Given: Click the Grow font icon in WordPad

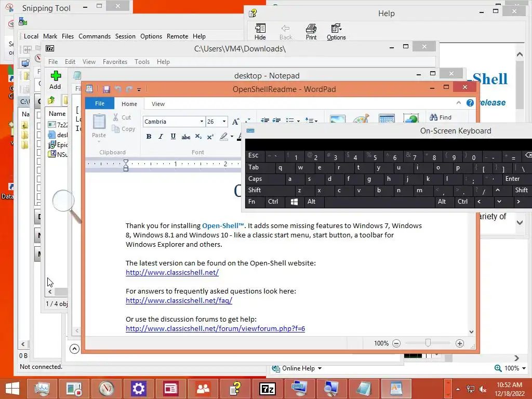Looking at the screenshot, I should tap(235, 122).
